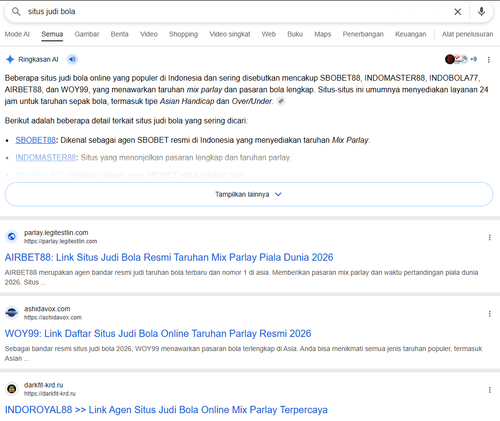Click 'Ringkasan AI' label text

[x=38, y=59]
